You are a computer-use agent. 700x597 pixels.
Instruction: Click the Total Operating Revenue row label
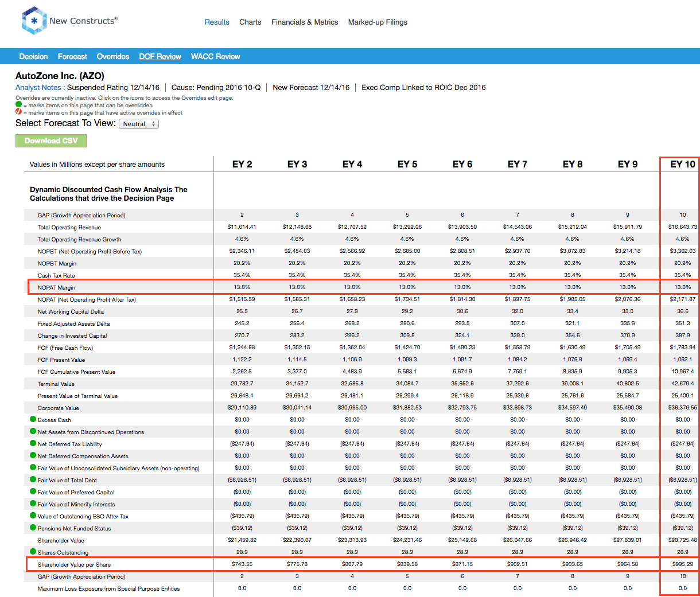69,228
